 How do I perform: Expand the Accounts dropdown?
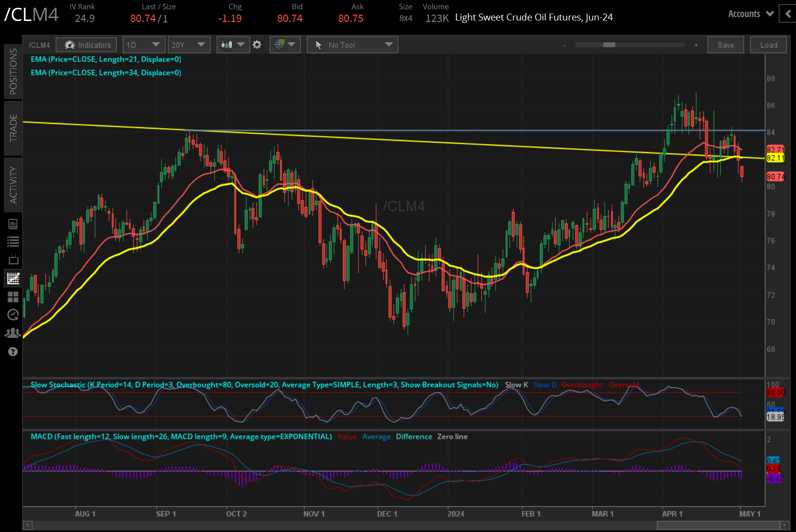[x=751, y=14]
